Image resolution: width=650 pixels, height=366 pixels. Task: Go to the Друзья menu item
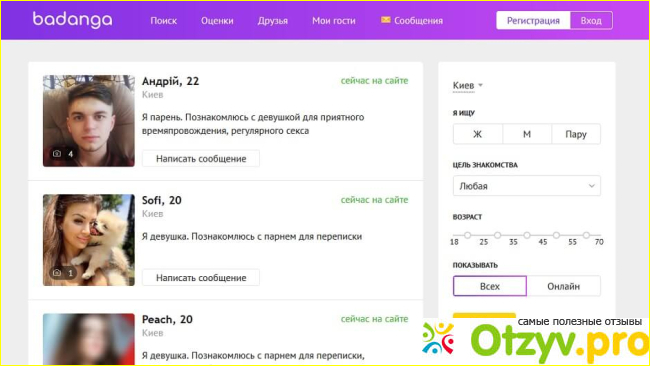pyautogui.click(x=272, y=20)
